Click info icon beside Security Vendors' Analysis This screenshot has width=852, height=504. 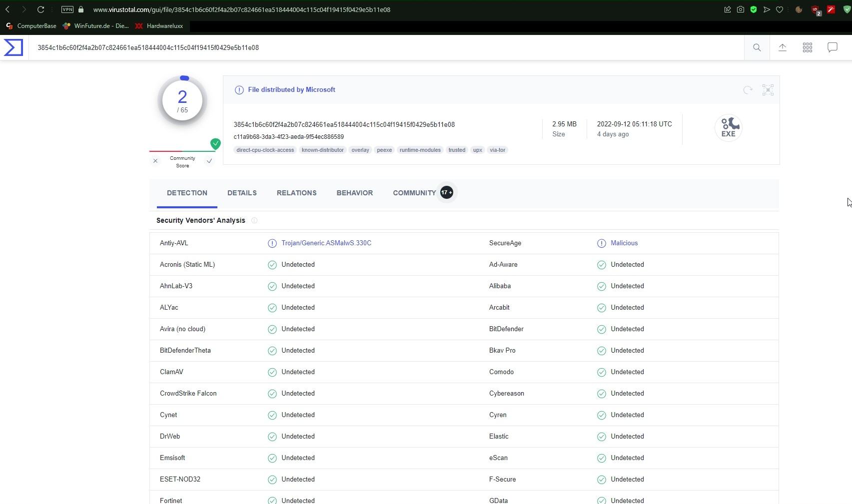[254, 220]
